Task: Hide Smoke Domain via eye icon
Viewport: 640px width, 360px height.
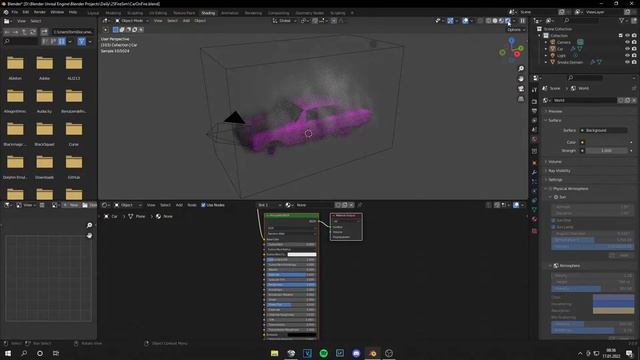Action: tap(627, 62)
